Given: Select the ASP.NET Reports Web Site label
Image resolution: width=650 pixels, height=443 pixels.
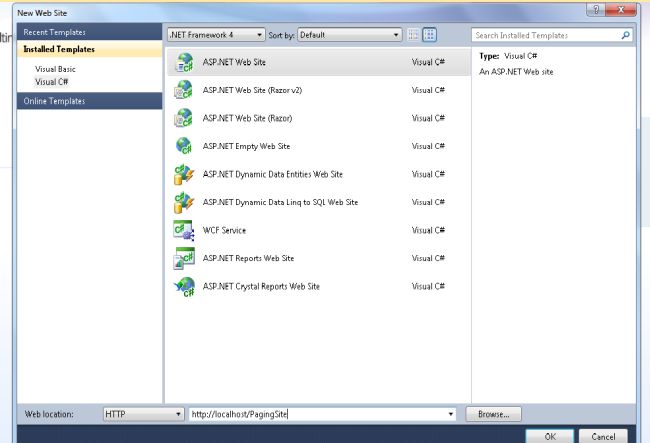Looking at the screenshot, I should pyautogui.click(x=248, y=259).
